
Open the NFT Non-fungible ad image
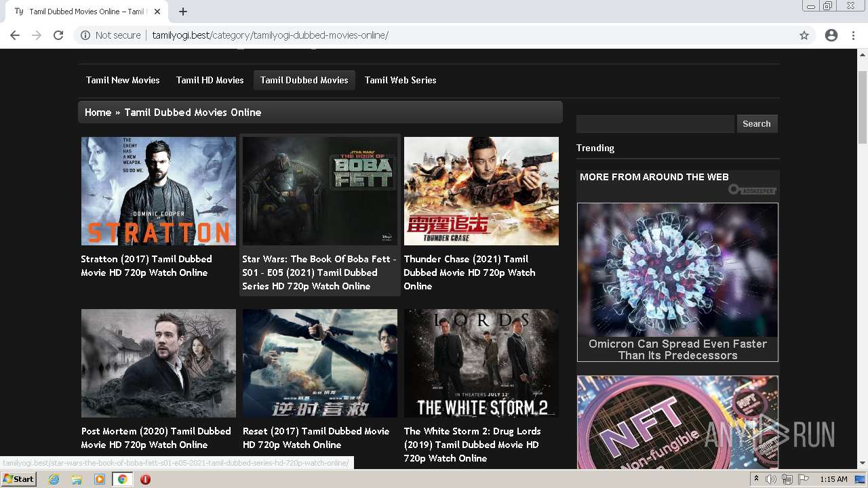(677, 422)
